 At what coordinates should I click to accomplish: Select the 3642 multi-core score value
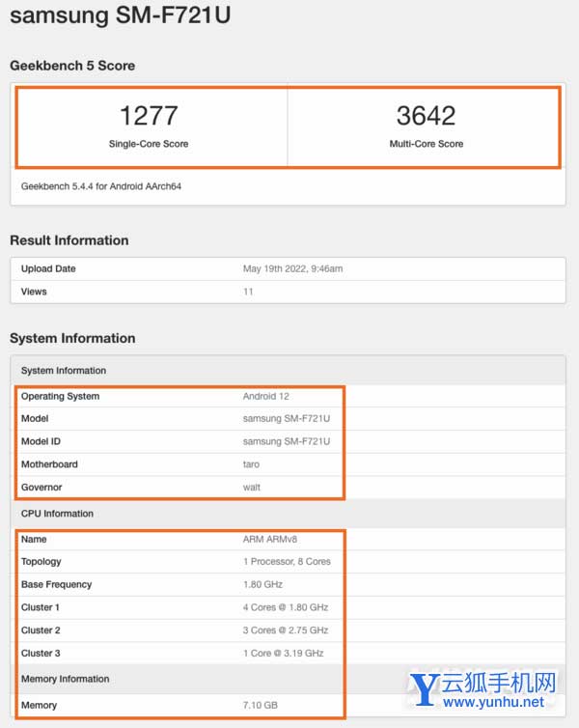[426, 115]
